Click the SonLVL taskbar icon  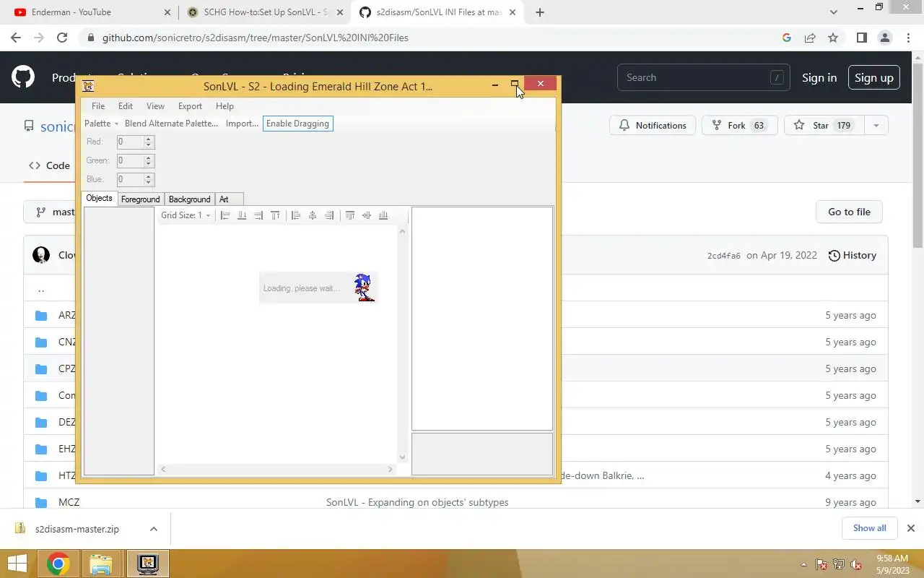pyautogui.click(x=148, y=564)
